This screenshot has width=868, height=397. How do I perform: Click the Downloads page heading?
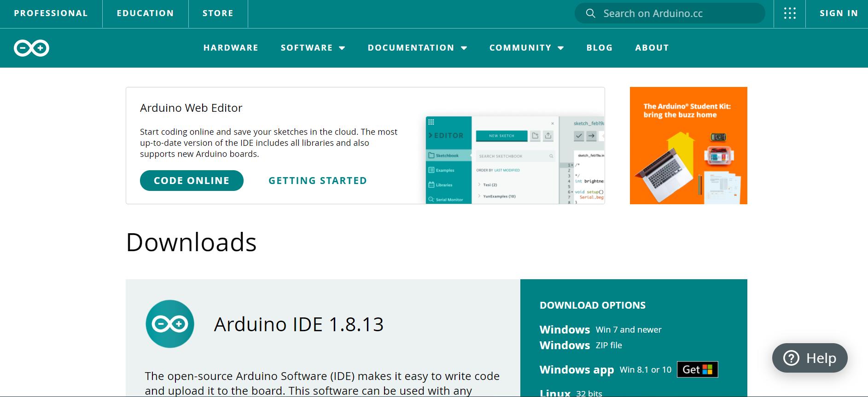click(191, 242)
